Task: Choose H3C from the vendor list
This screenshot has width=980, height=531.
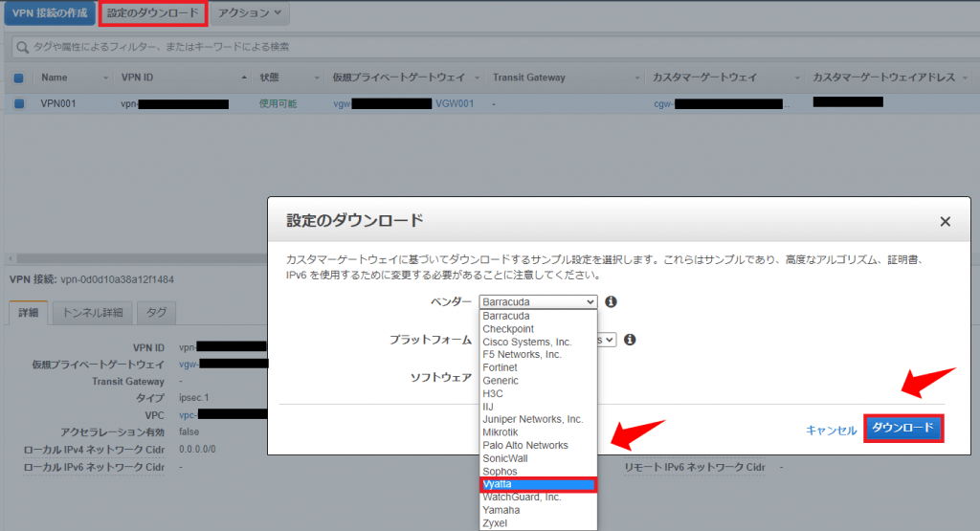Action: point(538,393)
